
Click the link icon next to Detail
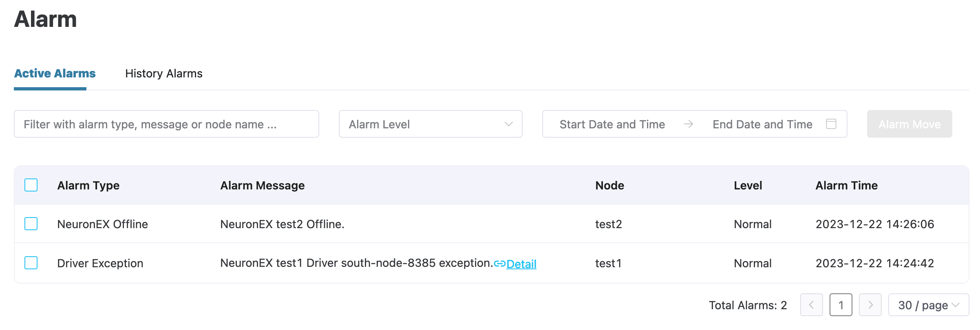pyautogui.click(x=499, y=264)
